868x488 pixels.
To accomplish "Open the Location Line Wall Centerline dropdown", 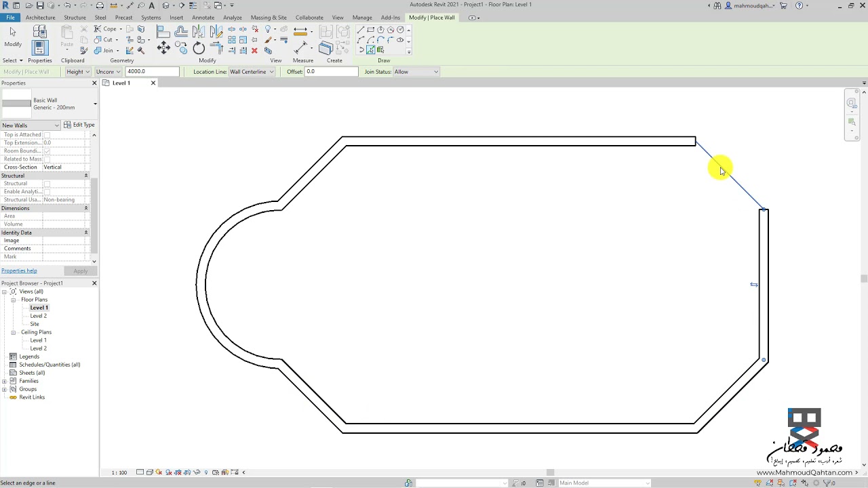I will (251, 72).
